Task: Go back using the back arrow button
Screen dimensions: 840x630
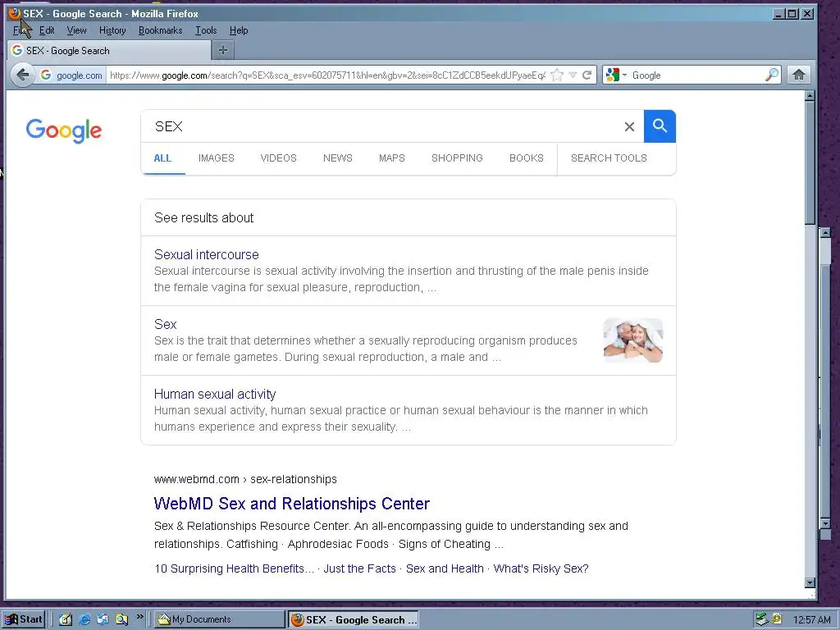Action: [22, 75]
